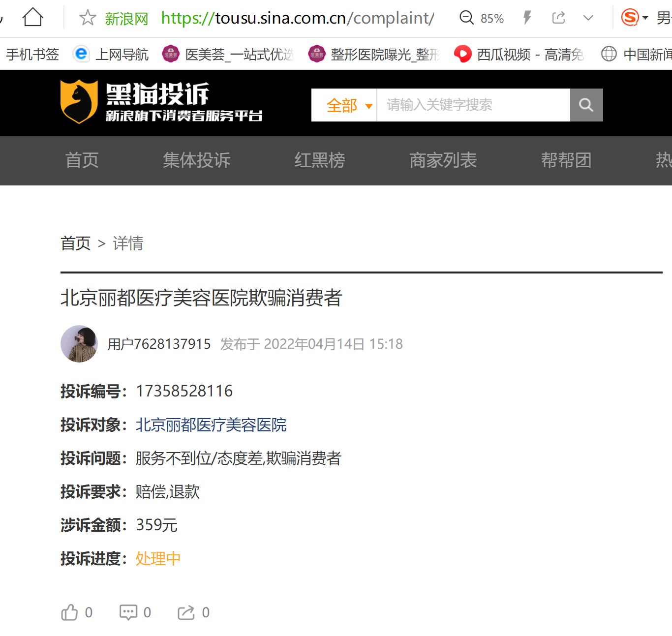Focus the keyword search input field

pyautogui.click(x=473, y=105)
